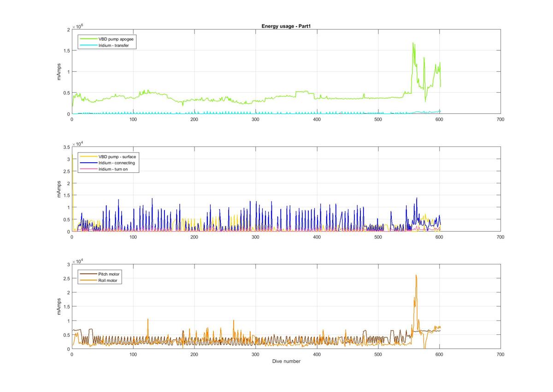Click the yellow VBD pump - surface legend line

point(88,157)
